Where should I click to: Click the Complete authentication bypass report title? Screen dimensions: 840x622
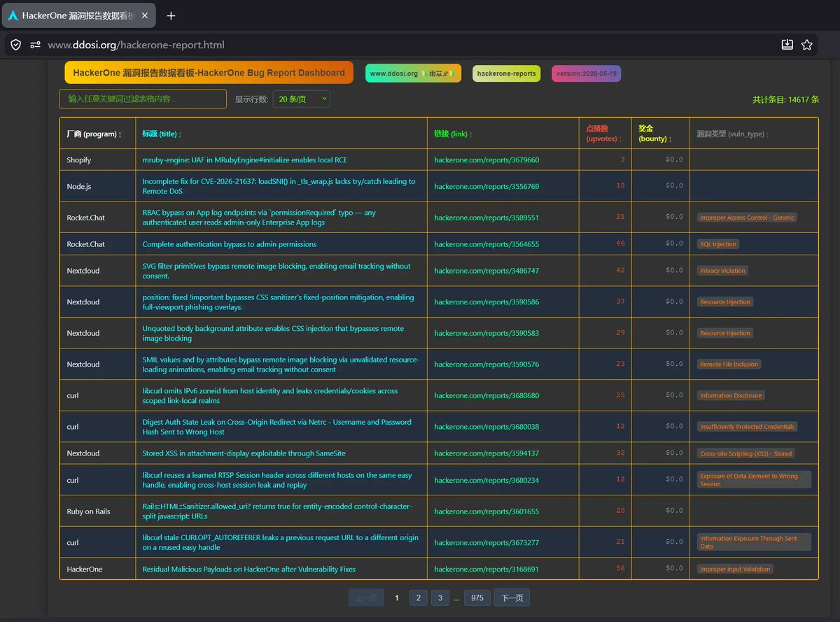(x=230, y=244)
